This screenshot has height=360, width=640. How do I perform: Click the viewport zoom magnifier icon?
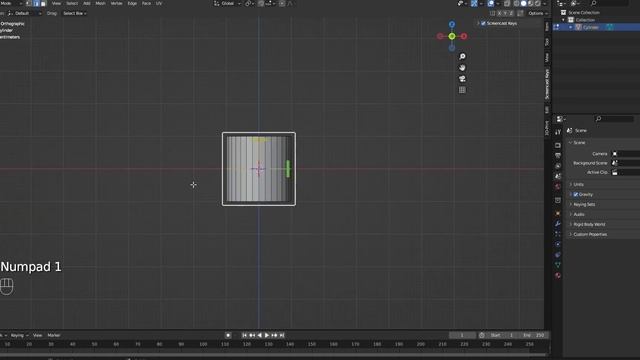pyautogui.click(x=462, y=56)
